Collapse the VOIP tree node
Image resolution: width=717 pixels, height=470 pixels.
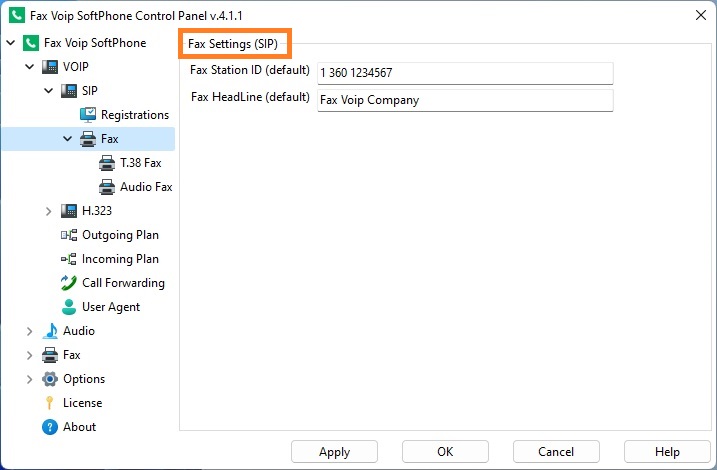point(29,67)
